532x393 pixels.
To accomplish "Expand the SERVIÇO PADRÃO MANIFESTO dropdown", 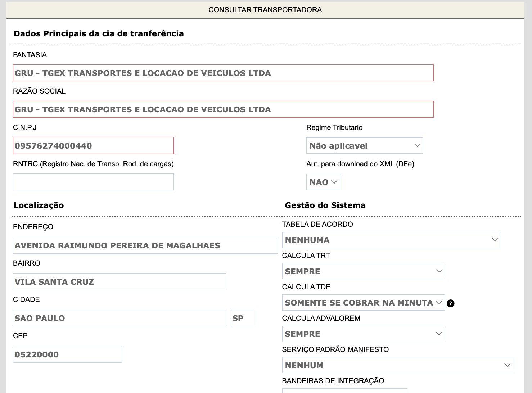I will (x=397, y=365).
